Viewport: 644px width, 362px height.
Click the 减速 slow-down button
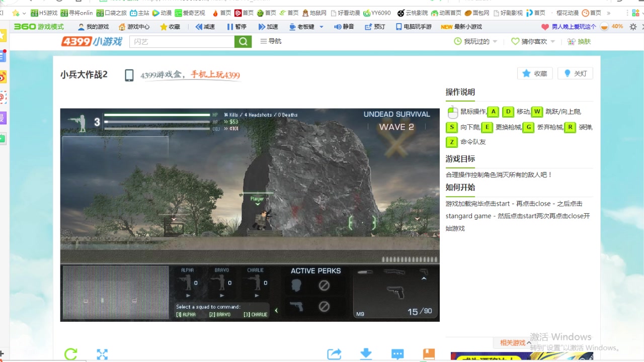[x=205, y=27]
